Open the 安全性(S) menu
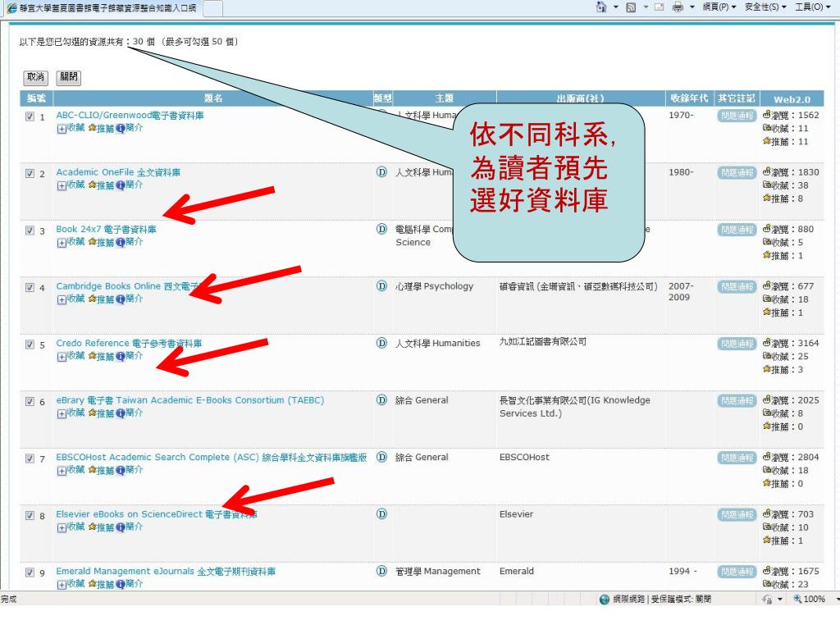The image size is (840, 630). tap(765, 7)
